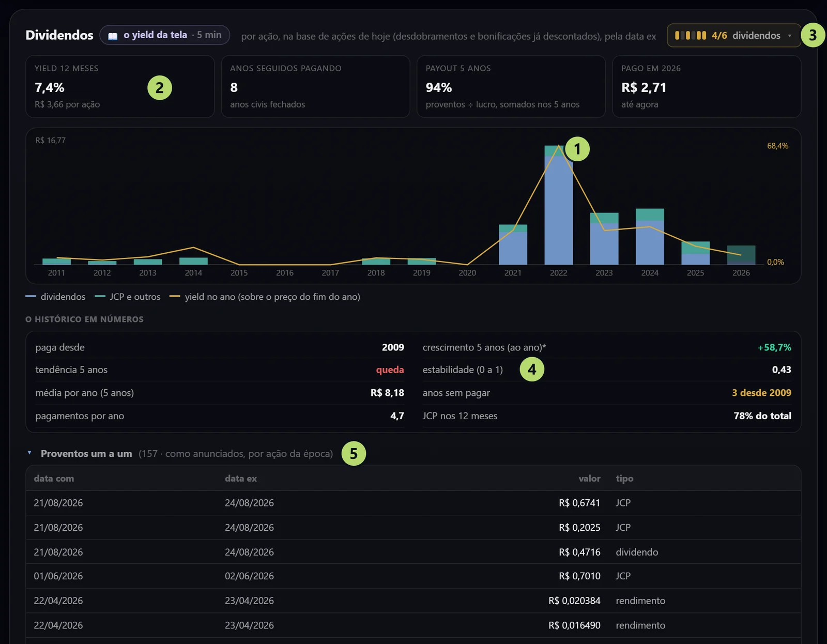
Task: Toggle the 'JCP e outros' legend entry
Action: [128, 297]
